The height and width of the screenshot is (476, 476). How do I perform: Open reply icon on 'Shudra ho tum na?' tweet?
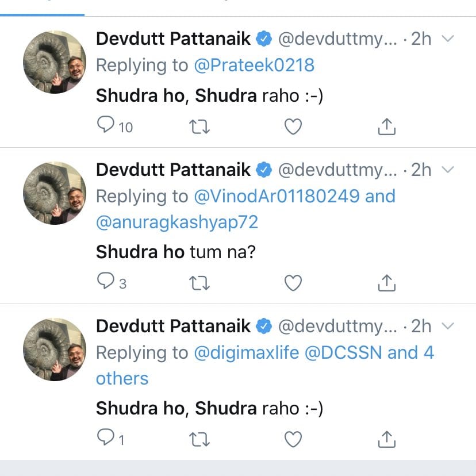point(106,282)
